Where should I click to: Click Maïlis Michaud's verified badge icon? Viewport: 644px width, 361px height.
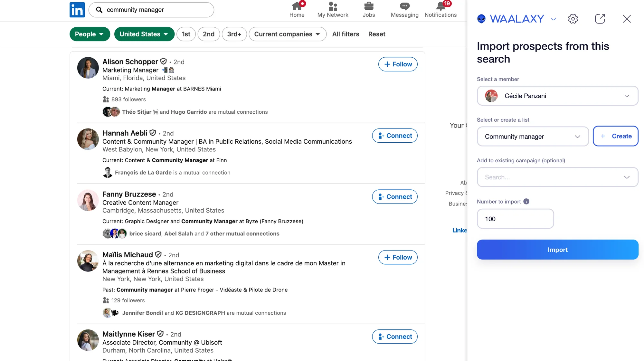tap(158, 254)
